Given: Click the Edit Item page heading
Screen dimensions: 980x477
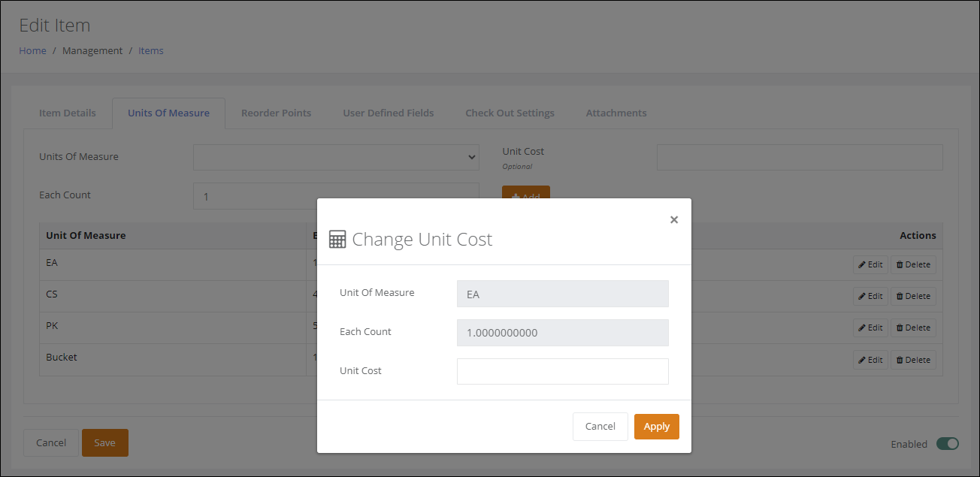Looking at the screenshot, I should [x=54, y=25].
